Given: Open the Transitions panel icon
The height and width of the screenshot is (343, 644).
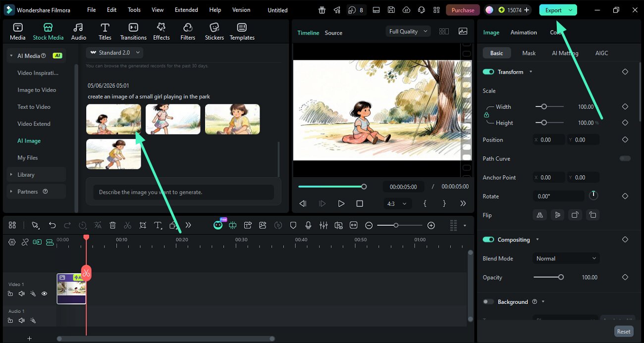Looking at the screenshot, I should (x=133, y=32).
